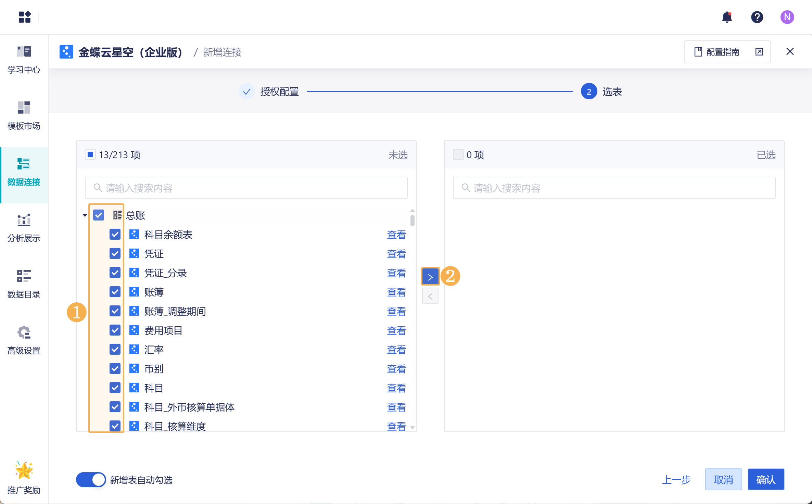812x504 pixels.
Task: Check the select-all box in 已选 panel
Action: 458,155
